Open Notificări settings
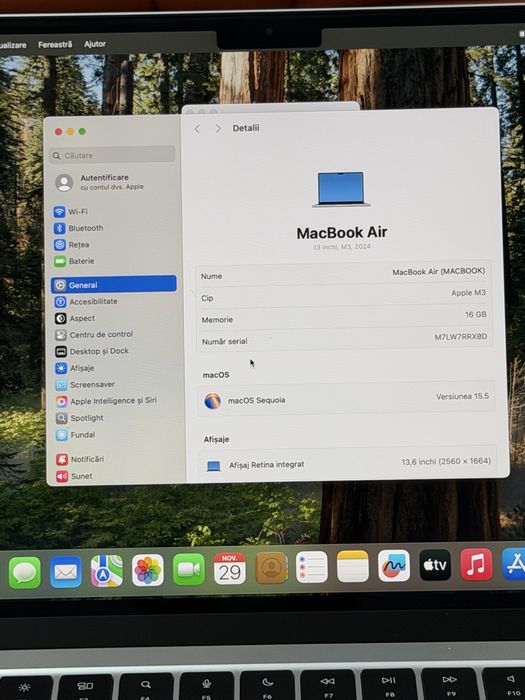The image size is (525, 700). (80, 459)
